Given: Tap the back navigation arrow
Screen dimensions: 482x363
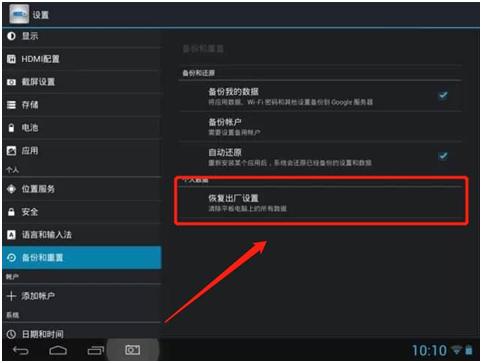Looking at the screenshot, I should point(21,350).
